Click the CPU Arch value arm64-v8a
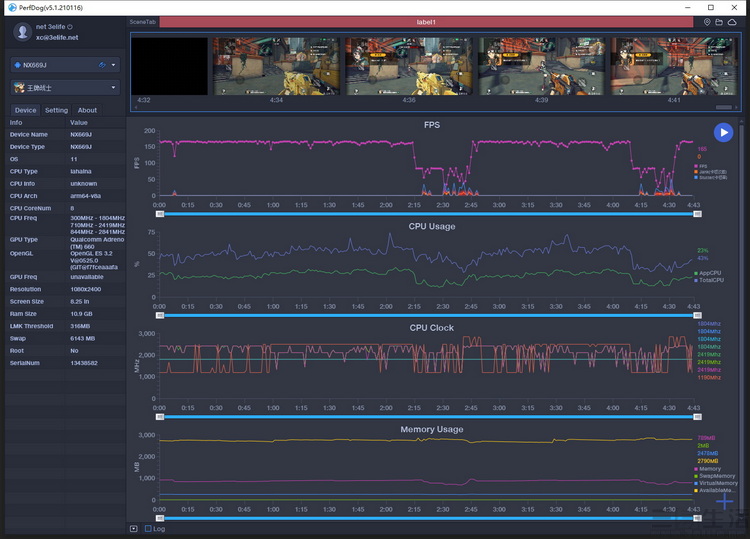Viewport: 750px width, 539px height. tap(86, 196)
